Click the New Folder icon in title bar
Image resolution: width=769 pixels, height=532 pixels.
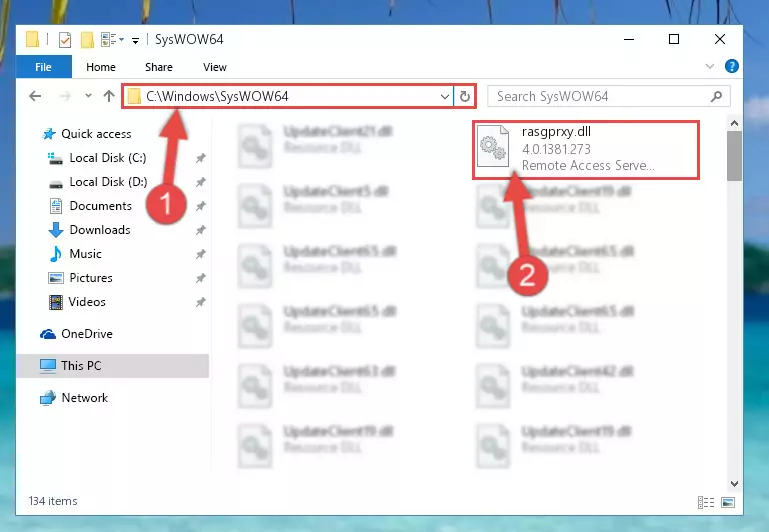click(87, 39)
